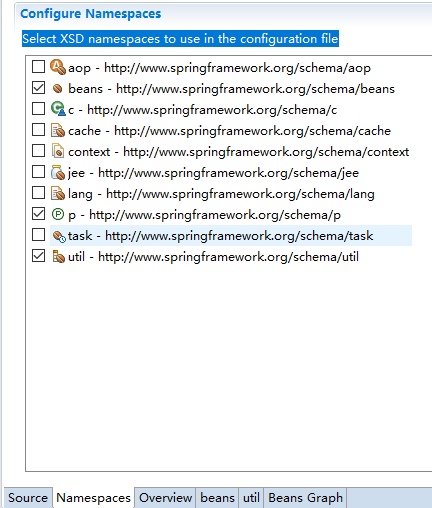Click the jee namespace icon
Viewport: 432px width, 508px height.
[58, 172]
